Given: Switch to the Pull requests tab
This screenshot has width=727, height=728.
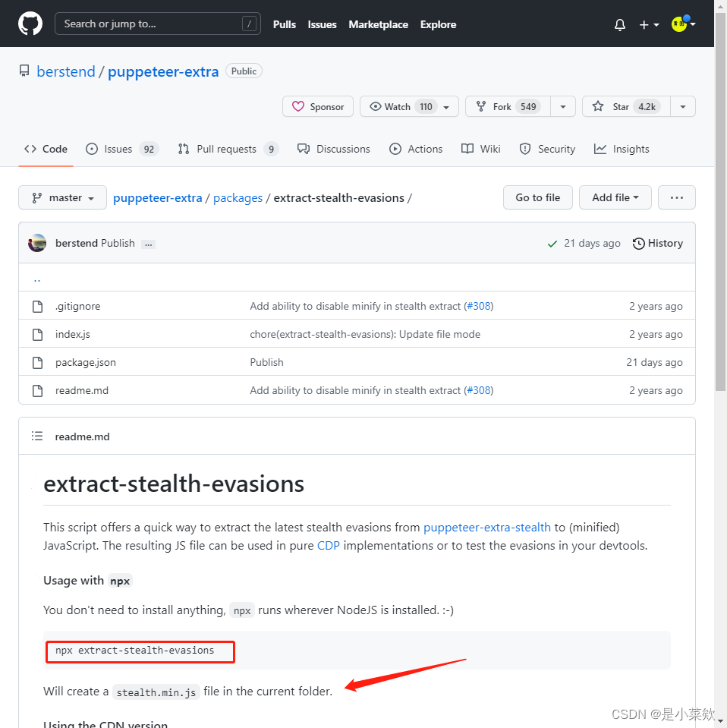Looking at the screenshot, I should (x=228, y=149).
